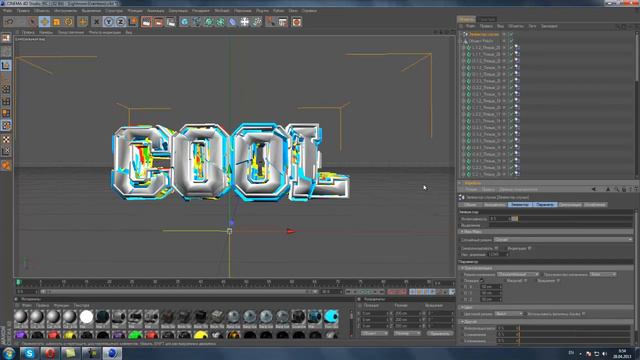Toggle the Вращение checkbox
Image resolution: width=640 pixels, height=360 pixels.
pos(558,281)
